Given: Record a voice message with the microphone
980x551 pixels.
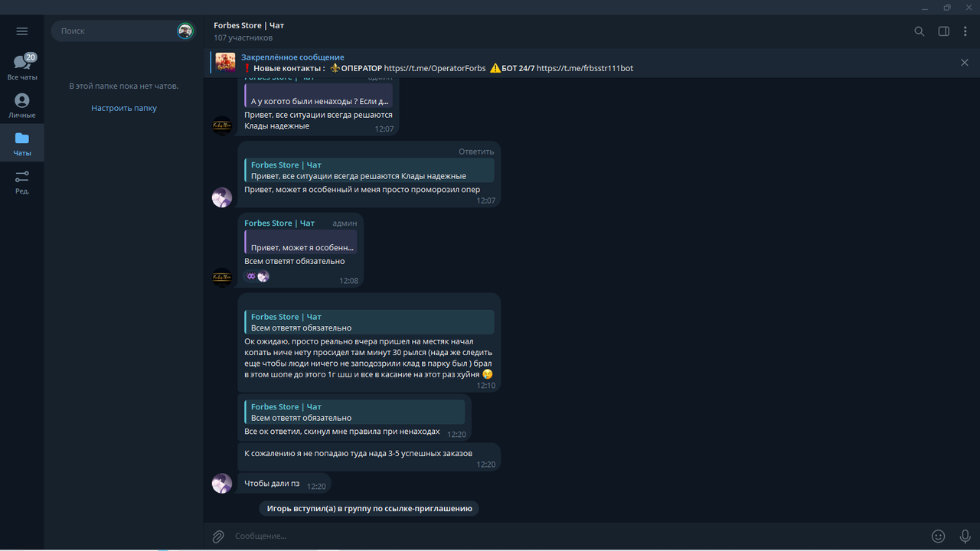Looking at the screenshot, I should click(965, 536).
